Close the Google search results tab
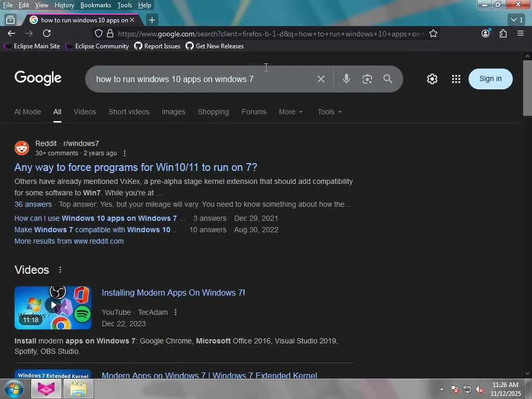The width and height of the screenshot is (532, 399). (132, 20)
